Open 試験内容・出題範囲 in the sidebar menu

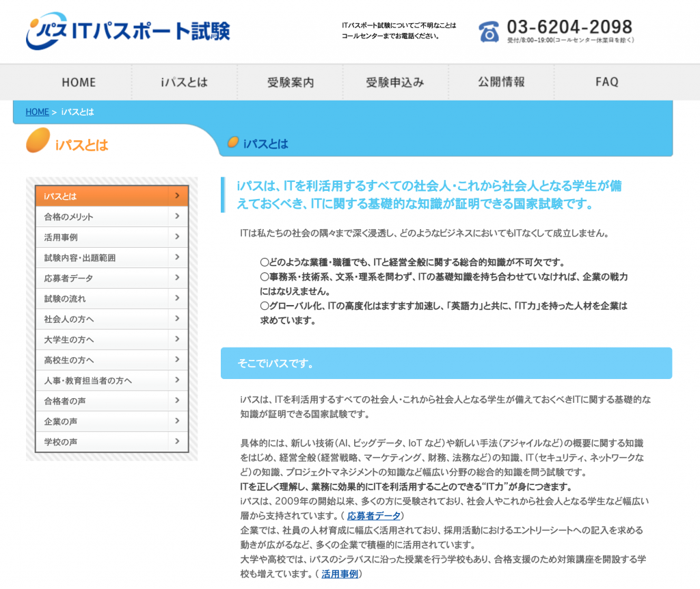click(112, 257)
